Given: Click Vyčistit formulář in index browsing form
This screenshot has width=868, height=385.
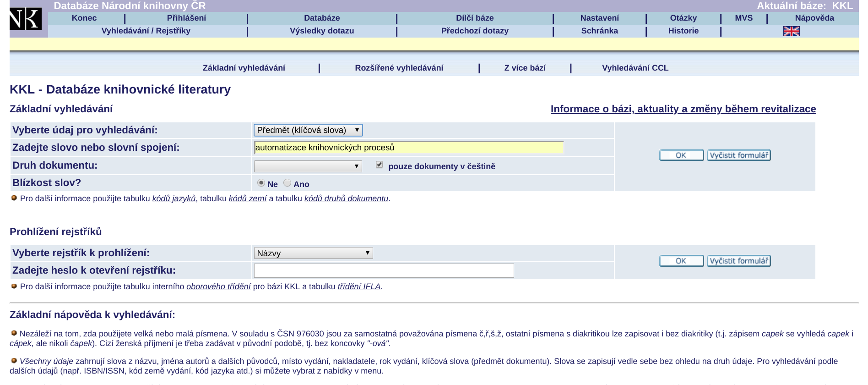Looking at the screenshot, I should [x=738, y=261].
